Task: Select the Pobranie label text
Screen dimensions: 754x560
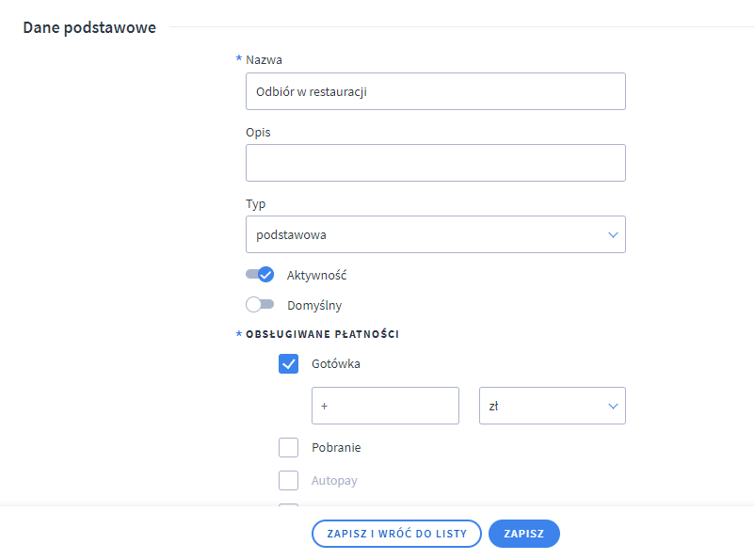Action: pos(336,448)
